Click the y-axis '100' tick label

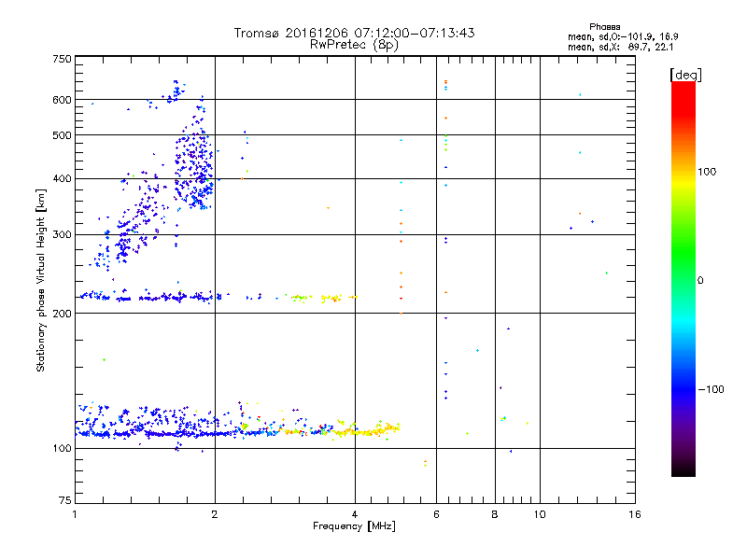point(62,449)
